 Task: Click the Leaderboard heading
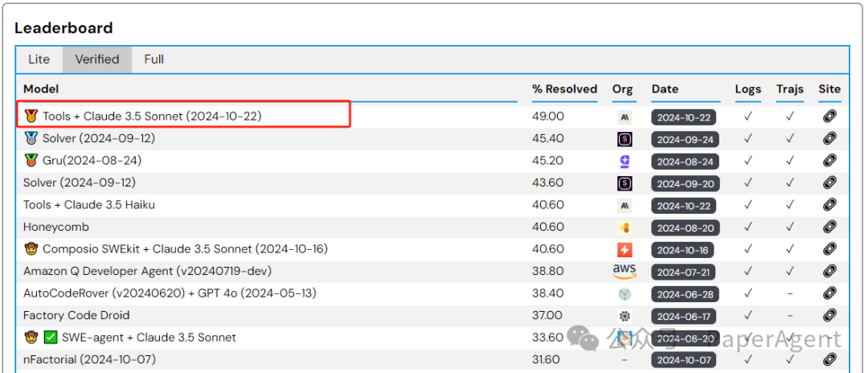coord(63,27)
